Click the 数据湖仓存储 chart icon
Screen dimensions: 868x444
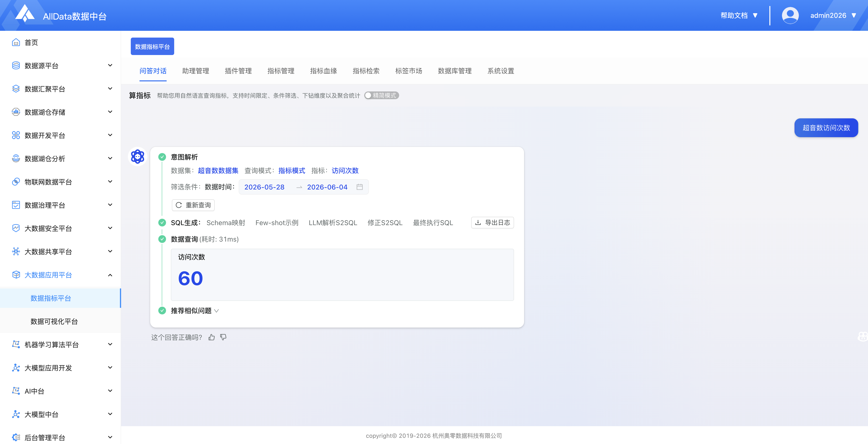16,112
